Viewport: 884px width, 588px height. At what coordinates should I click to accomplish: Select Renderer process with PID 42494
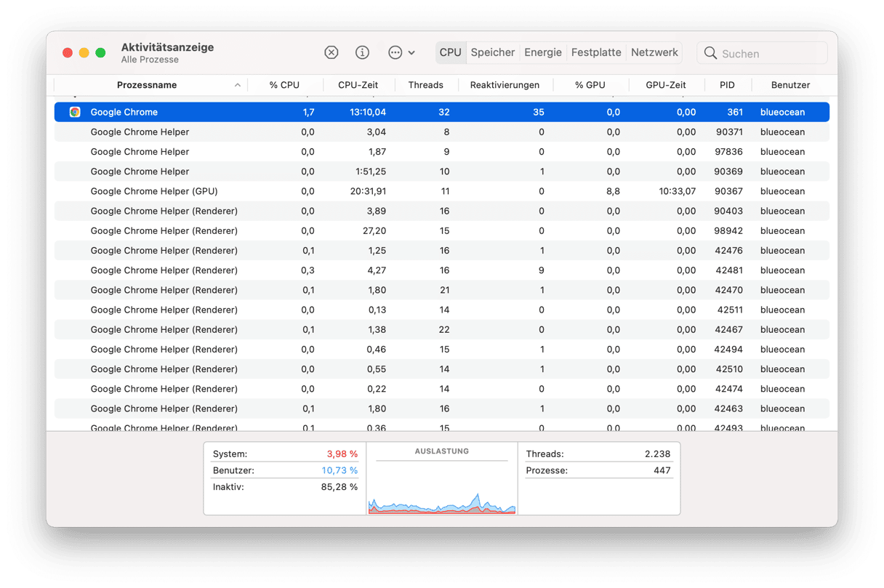coord(442,350)
